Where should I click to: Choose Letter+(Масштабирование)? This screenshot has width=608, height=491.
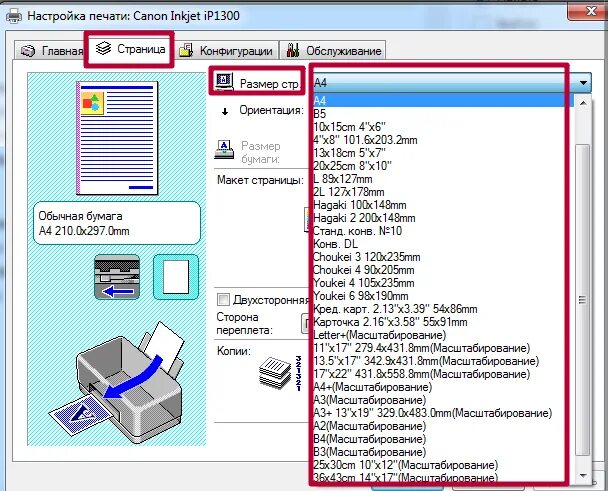pos(443,335)
